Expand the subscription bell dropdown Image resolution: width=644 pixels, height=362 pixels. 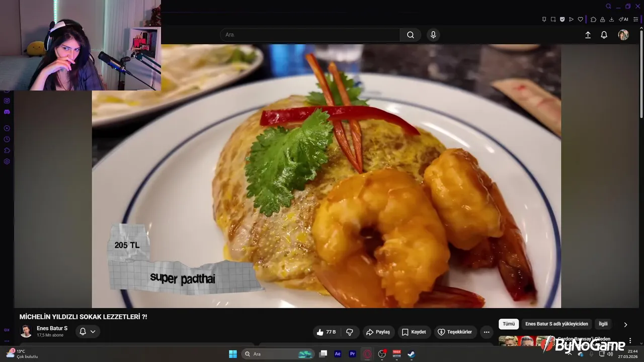[x=88, y=332]
